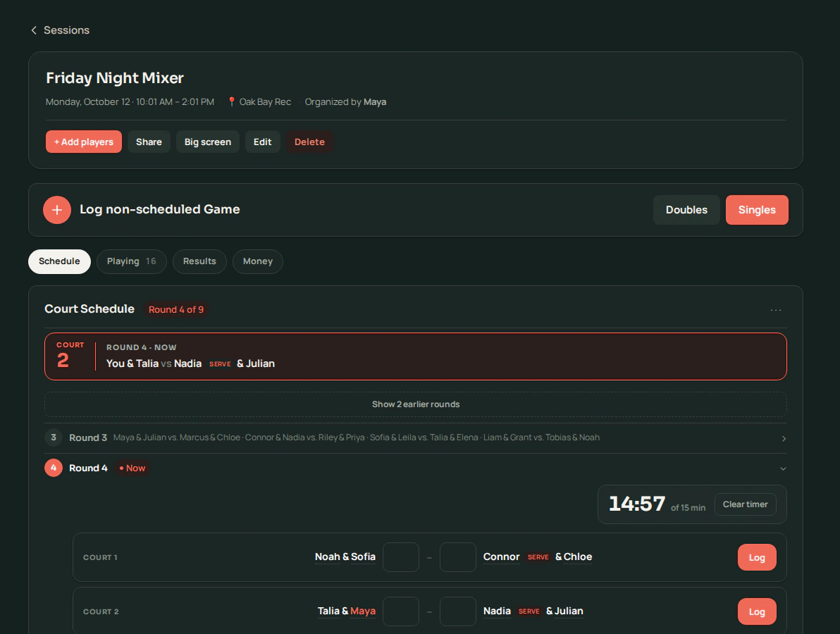840x634 pixels.
Task: Click the SERVE tag next to Connor
Action: [538, 557]
